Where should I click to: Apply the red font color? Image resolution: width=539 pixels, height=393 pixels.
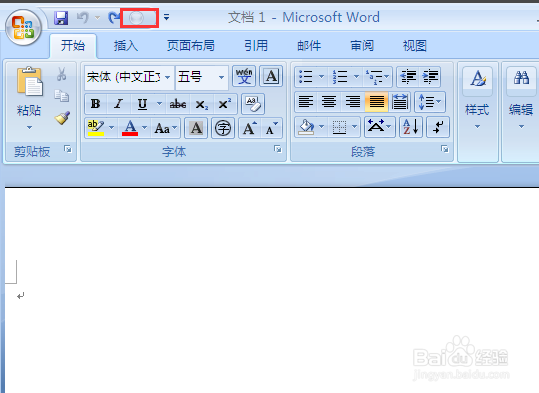[x=130, y=128]
